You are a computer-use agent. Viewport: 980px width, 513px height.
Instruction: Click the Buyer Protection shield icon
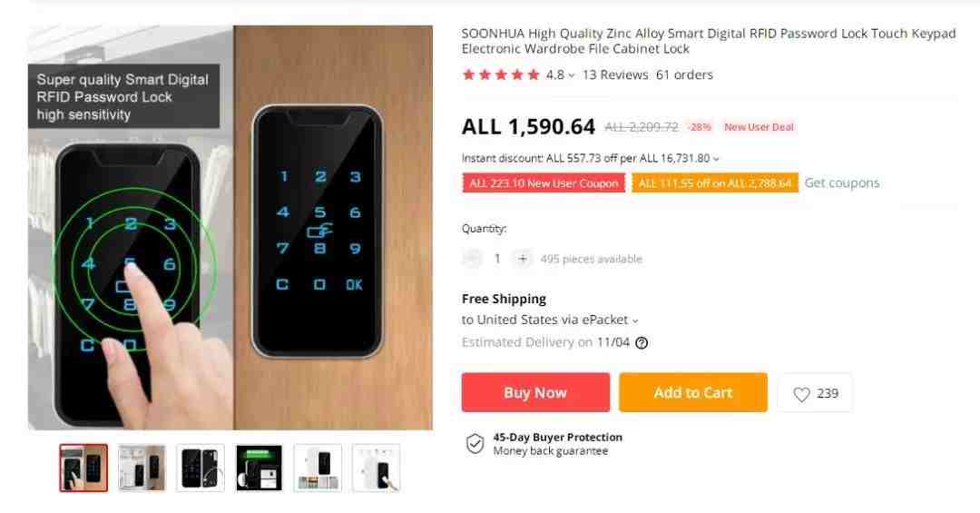click(x=475, y=444)
